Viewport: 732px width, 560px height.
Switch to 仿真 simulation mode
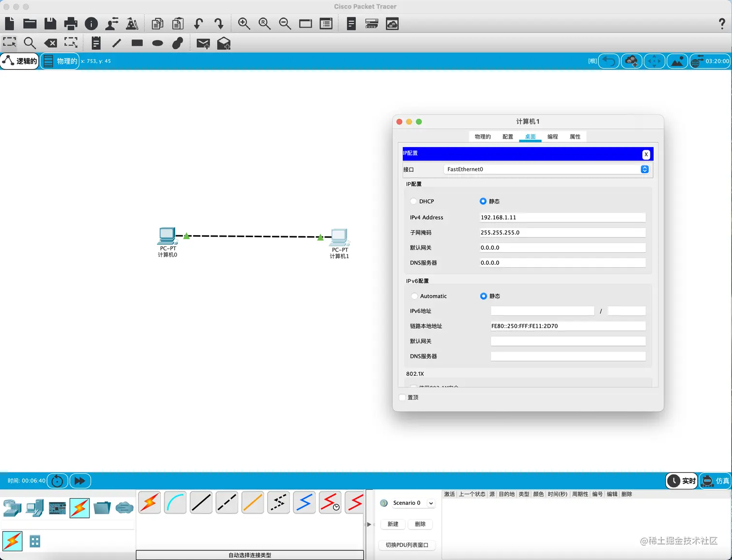point(716,481)
